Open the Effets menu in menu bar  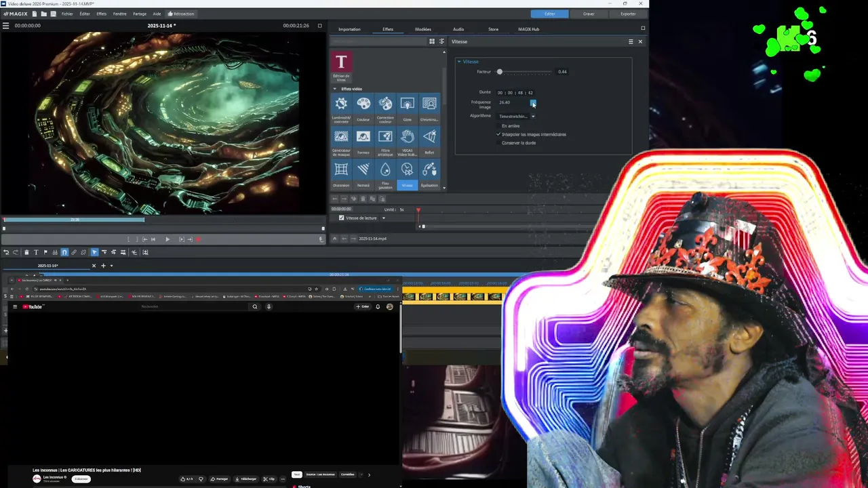point(101,14)
